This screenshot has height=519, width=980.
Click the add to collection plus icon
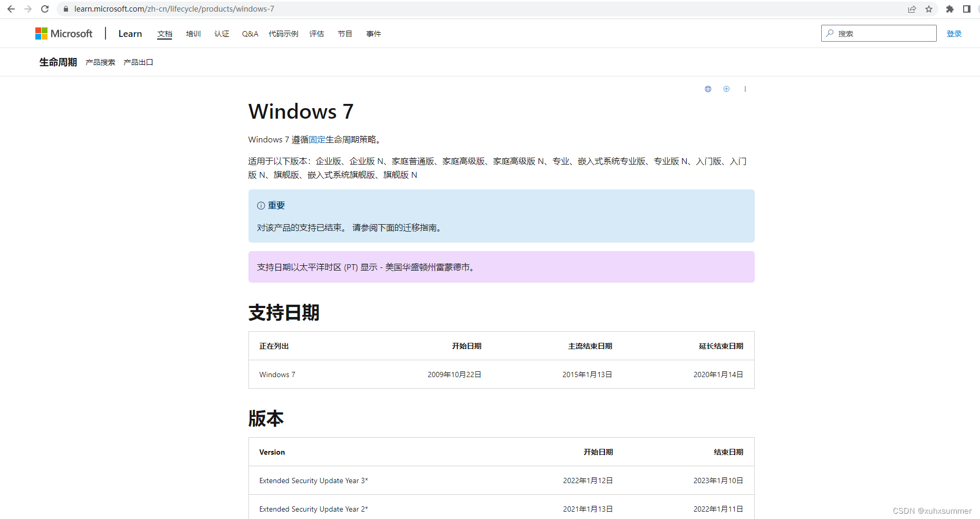point(726,89)
